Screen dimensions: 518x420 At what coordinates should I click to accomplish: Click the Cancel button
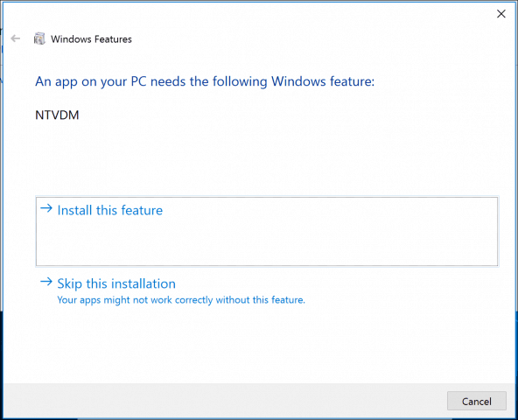pos(476,401)
